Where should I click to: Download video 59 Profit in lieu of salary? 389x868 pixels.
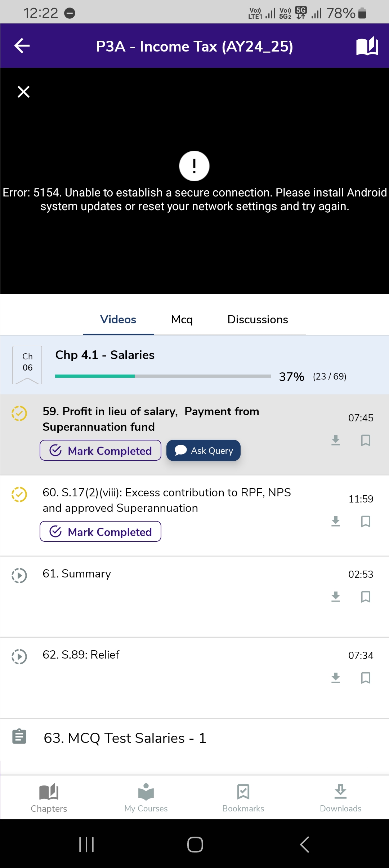click(x=336, y=440)
